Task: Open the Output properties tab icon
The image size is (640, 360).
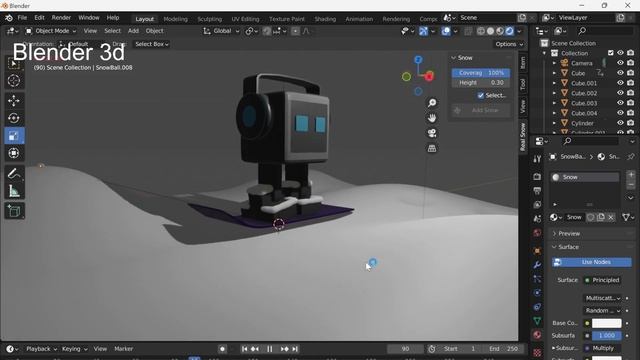Action: point(537,191)
